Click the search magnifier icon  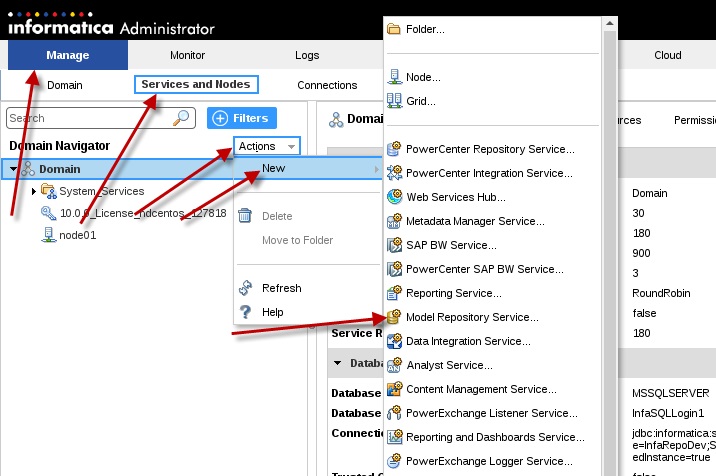point(181,118)
